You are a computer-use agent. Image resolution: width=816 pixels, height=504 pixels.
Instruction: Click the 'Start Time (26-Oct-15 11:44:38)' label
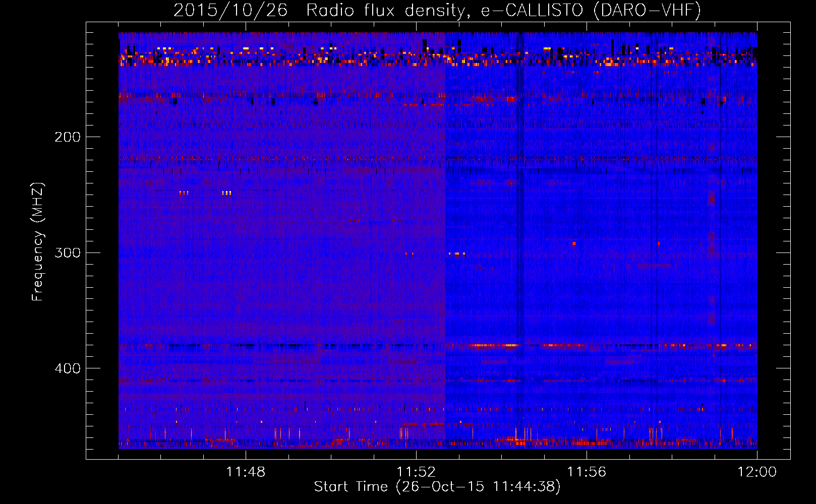click(x=437, y=487)
